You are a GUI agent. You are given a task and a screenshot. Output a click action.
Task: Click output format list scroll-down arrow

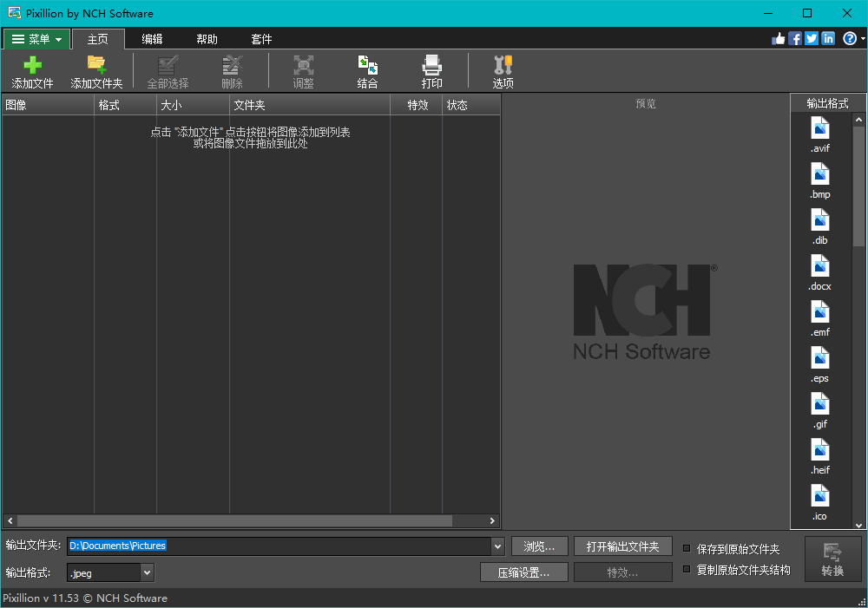tap(858, 525)
